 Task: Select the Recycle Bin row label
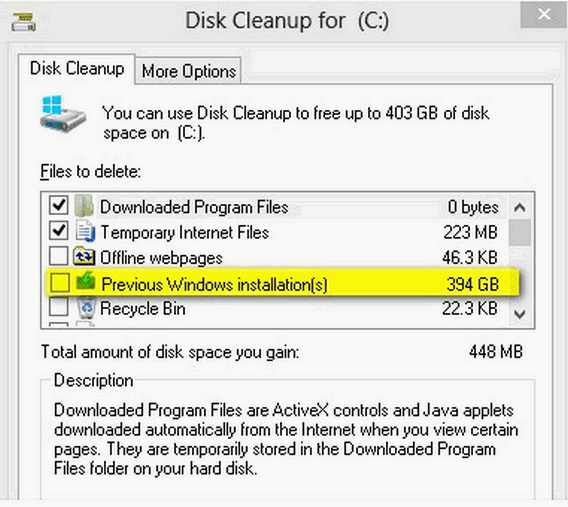pyautogui.click(x=143, y=309)
